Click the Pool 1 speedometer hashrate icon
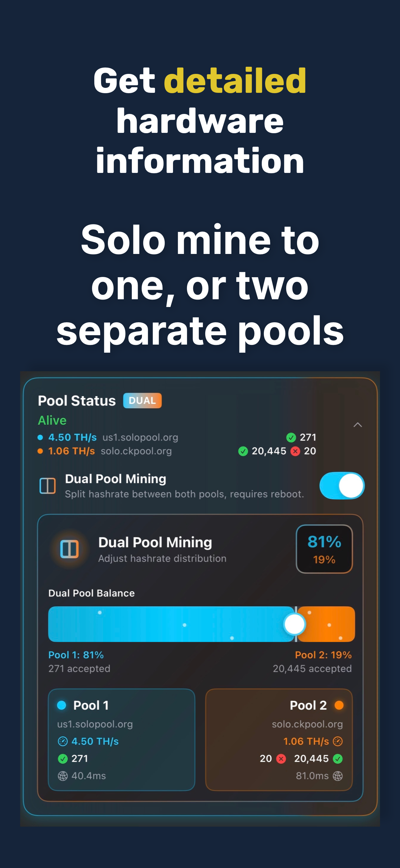The height and width of the screenshot is (868, 400). point(63,741)
